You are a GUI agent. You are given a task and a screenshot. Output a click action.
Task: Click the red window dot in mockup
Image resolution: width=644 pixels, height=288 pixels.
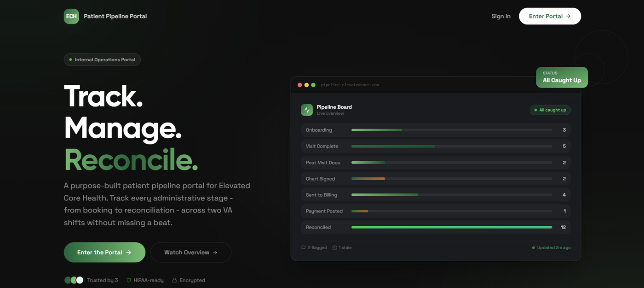tap(300, 85)
